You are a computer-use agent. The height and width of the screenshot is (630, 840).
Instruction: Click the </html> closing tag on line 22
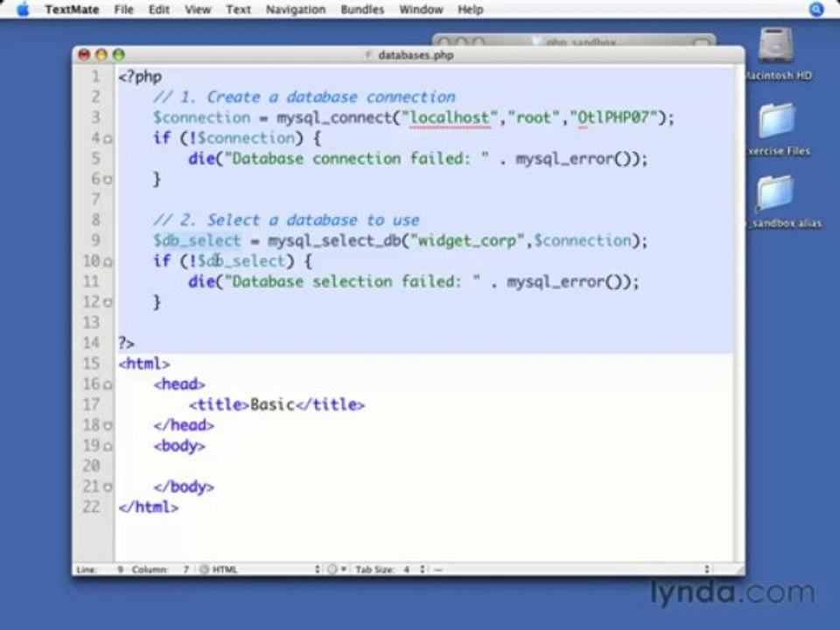point(149,507)
